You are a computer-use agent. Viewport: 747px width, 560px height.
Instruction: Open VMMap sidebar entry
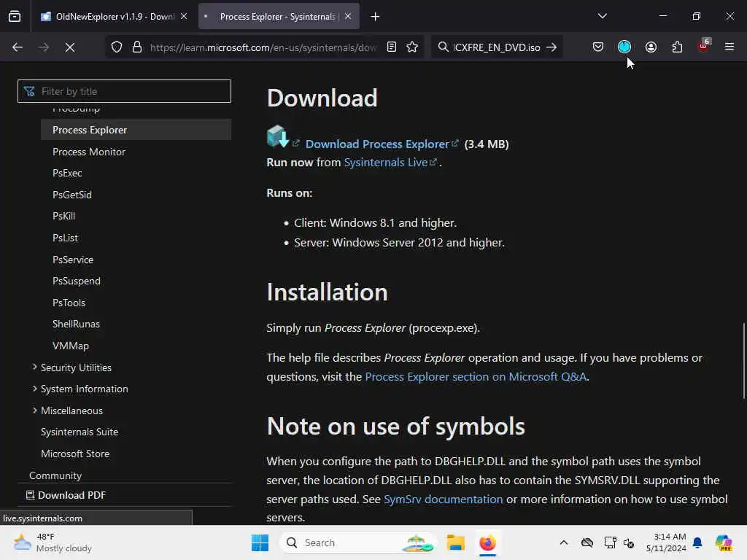coord(71,346)
